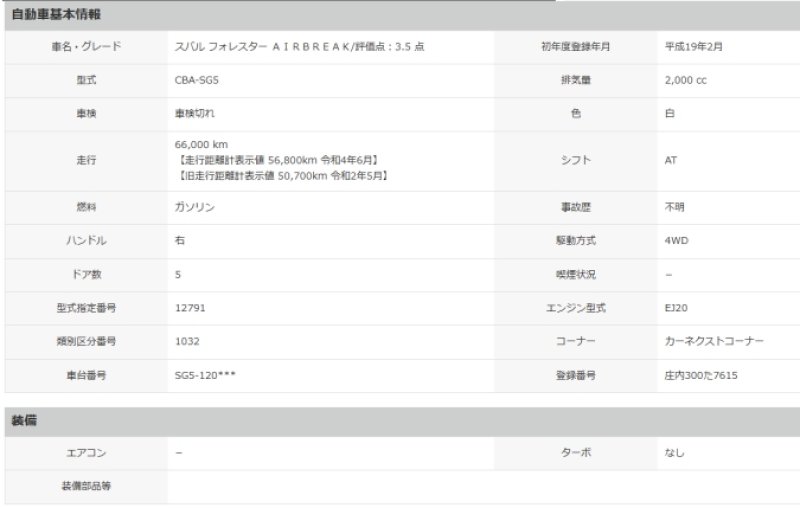The width and height of the screenshot is (800, 508).
Task: Click the 装備 section header
Action: point(24,420)
